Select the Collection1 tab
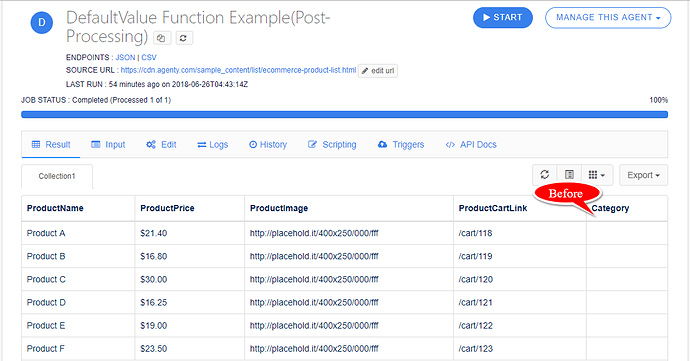 tap(57, 176)
